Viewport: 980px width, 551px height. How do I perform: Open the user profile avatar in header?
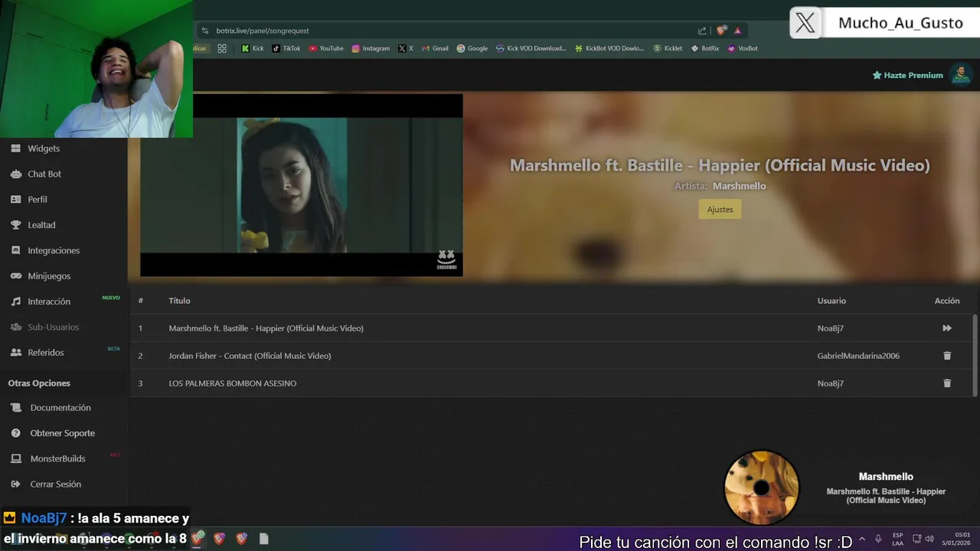pyautogui.click(x=960, y=74)
